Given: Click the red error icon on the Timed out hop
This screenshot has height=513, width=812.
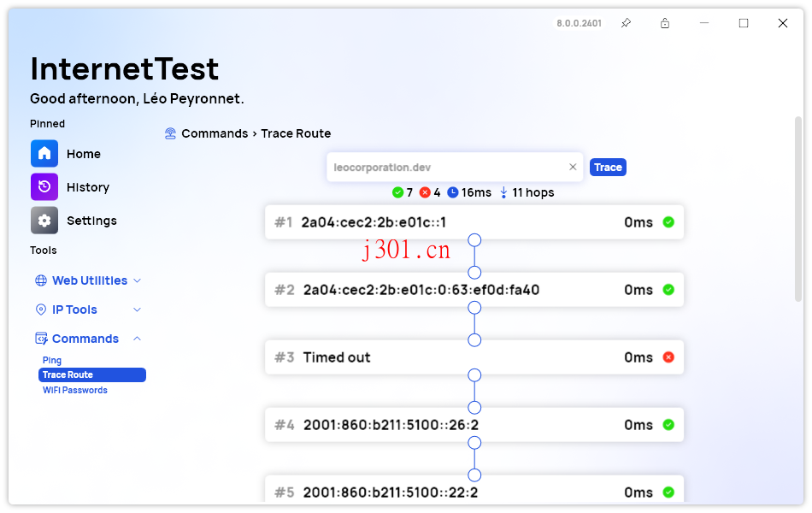Looking at the screenshot, I should click(668, 357).
